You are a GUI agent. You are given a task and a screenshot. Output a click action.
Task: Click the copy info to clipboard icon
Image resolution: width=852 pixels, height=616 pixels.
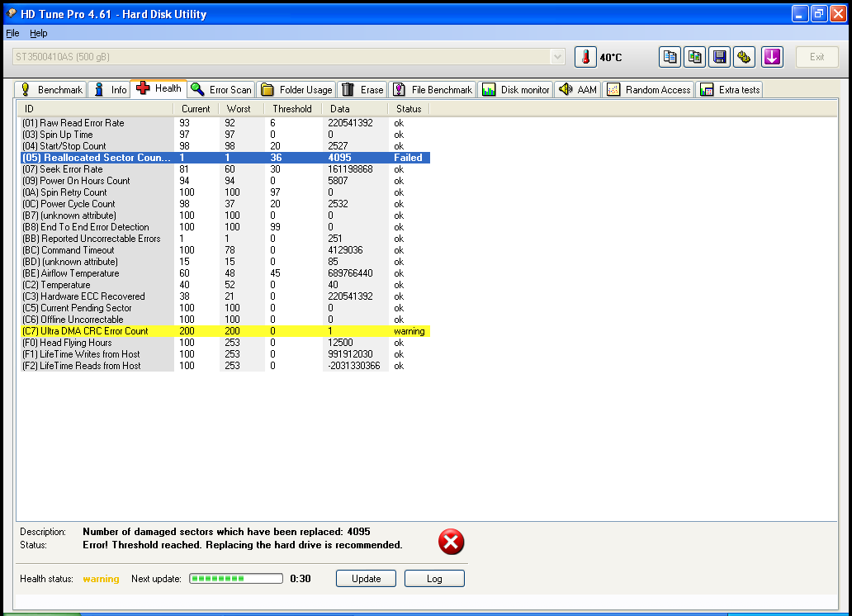click(670, 57)
